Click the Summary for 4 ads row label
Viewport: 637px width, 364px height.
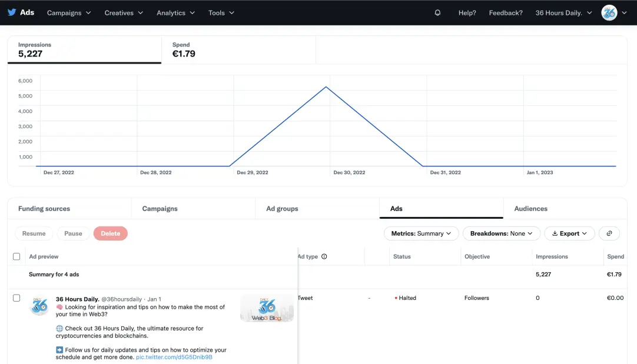click(x=54, y=274)
